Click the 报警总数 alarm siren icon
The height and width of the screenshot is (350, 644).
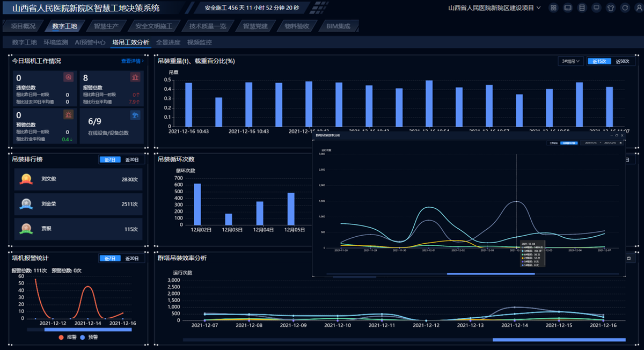coord(135,78)
